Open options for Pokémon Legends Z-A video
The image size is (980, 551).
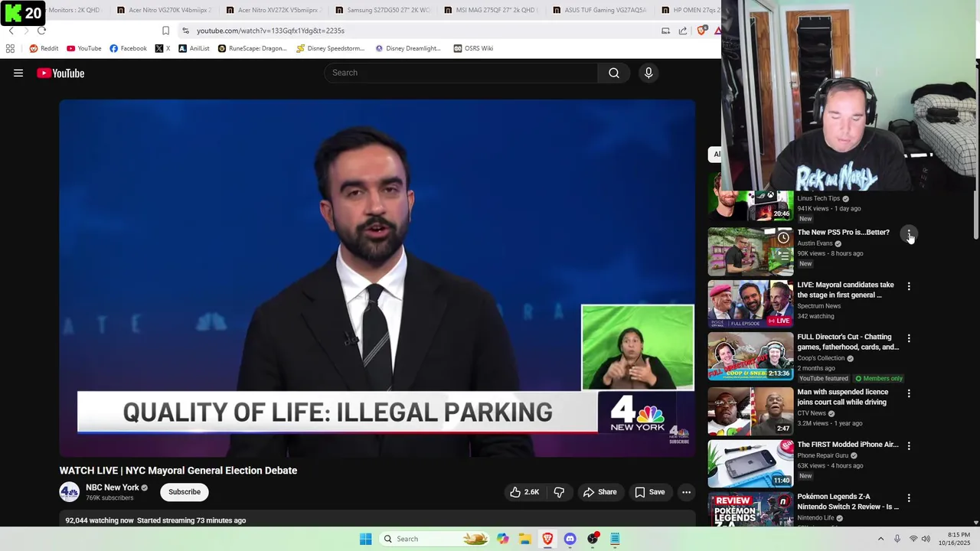(909, 498)
